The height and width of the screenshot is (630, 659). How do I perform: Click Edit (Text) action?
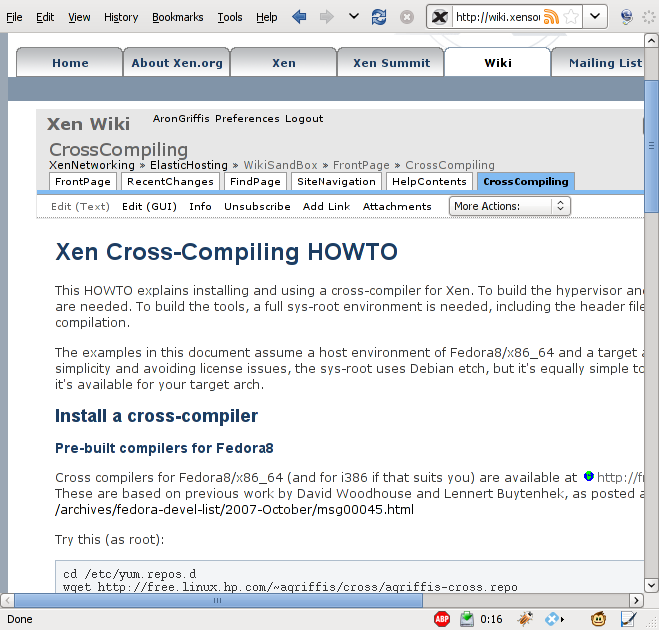(80, 206)
